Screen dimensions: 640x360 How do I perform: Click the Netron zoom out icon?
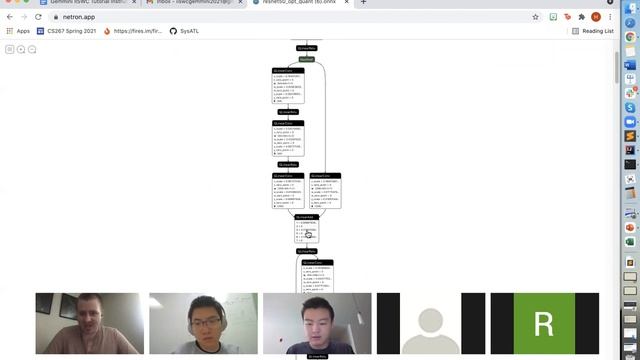pos(32,49)
